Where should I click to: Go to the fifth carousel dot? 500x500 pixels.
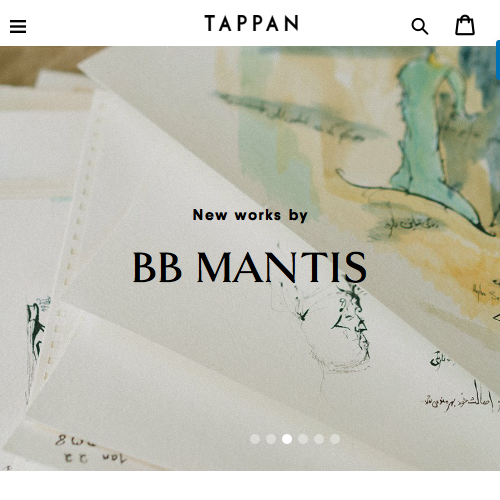pyautogui.click(x=319, y=439)
